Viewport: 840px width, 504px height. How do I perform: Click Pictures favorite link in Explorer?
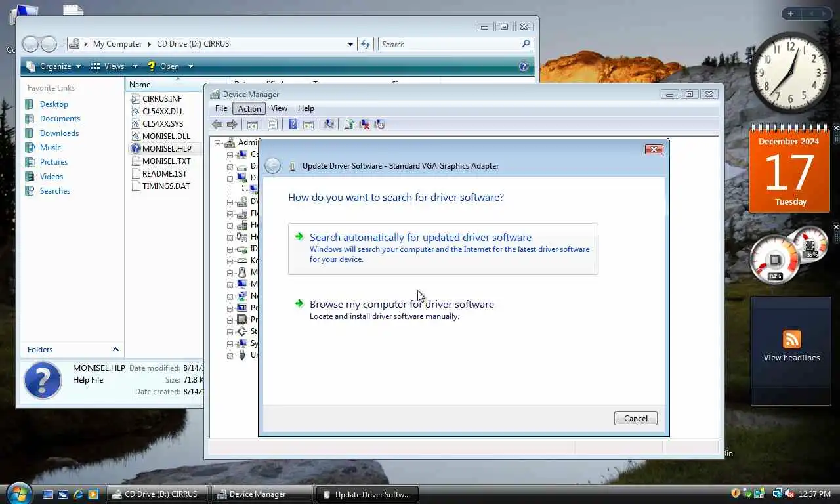(54, 162)
